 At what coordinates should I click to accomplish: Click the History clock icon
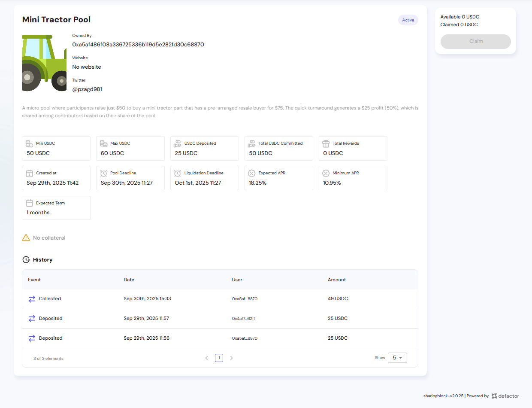coord(26,260)
